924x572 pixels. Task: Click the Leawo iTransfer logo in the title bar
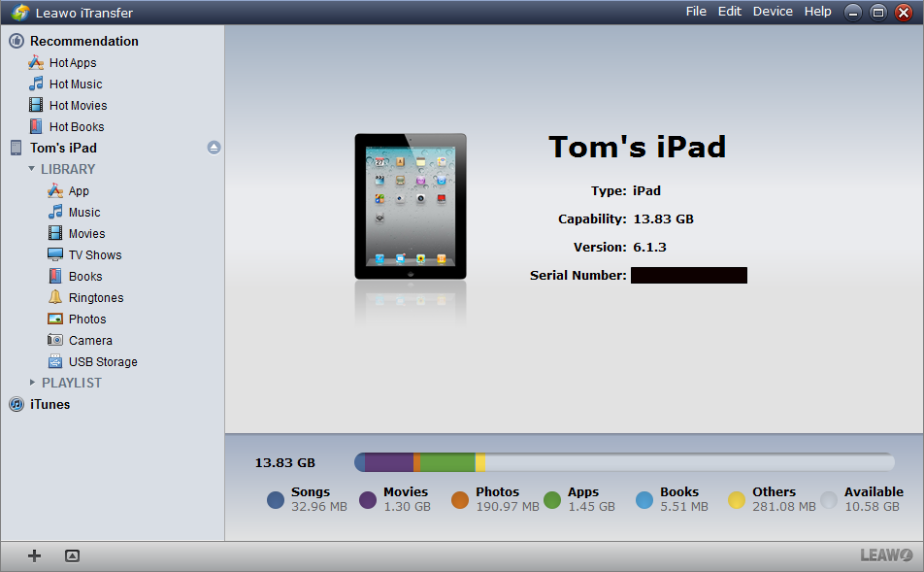pos(20,13)
